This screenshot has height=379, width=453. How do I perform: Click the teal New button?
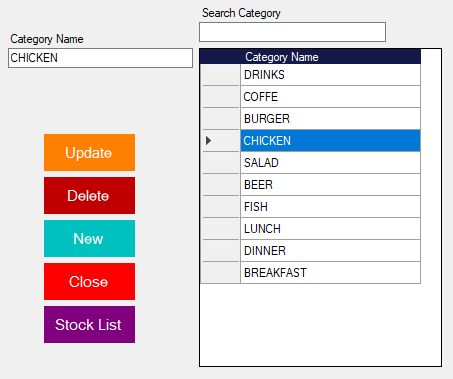(x=89, y=239)
